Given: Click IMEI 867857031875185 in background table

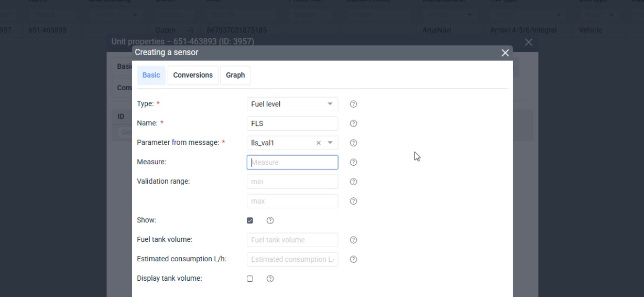Looking at the screenshot, I should pyautogui.click(x=237, y=30).
